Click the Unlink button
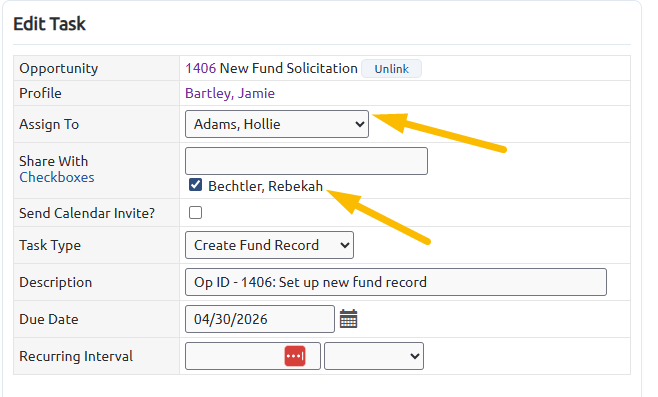 pyautogui.click(x=392, y=69)
